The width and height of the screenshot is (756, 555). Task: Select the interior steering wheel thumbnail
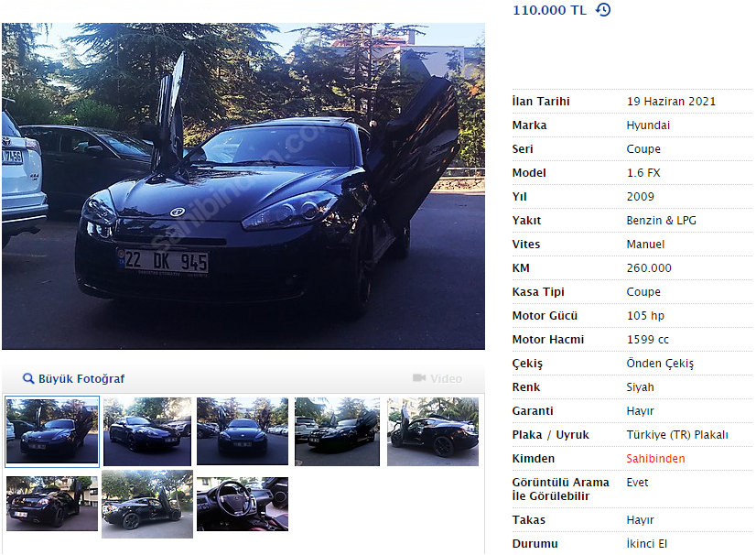coord(242,504)
